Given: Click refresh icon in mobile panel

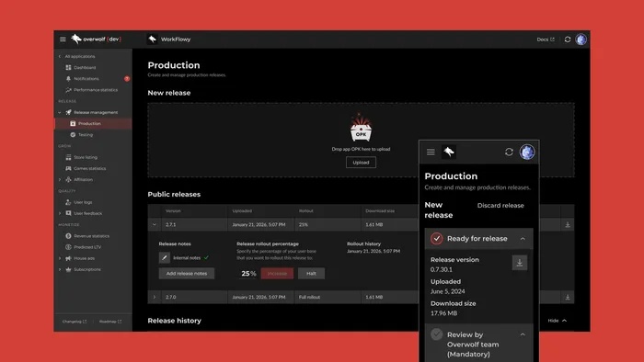Looking at the screenshot, I should click(509, 153).
